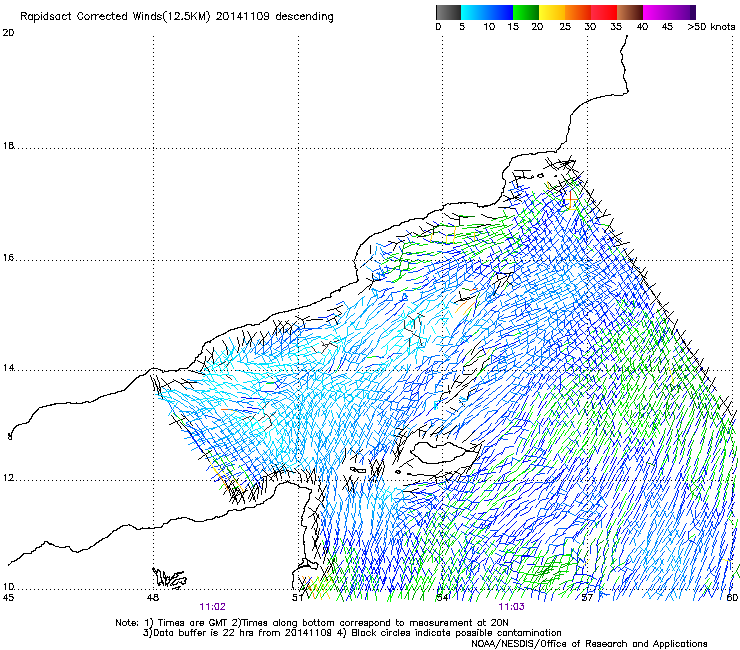
Task: Click the small island group near 48E 10N
Action: [169, 578]
